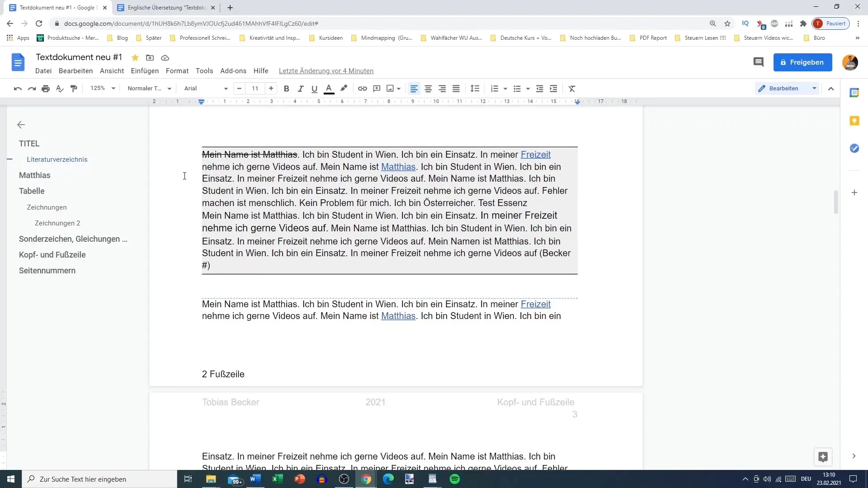Open the Explore button at bottom right

coord(823,457)
